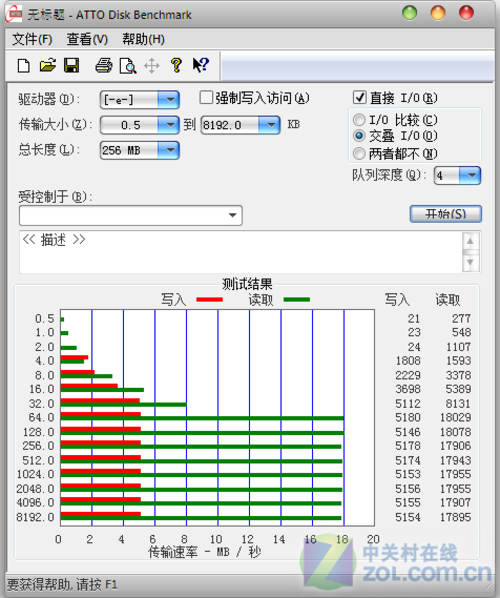
Task: Click the 开始(S) start button
Action: (x=445, y=214)
